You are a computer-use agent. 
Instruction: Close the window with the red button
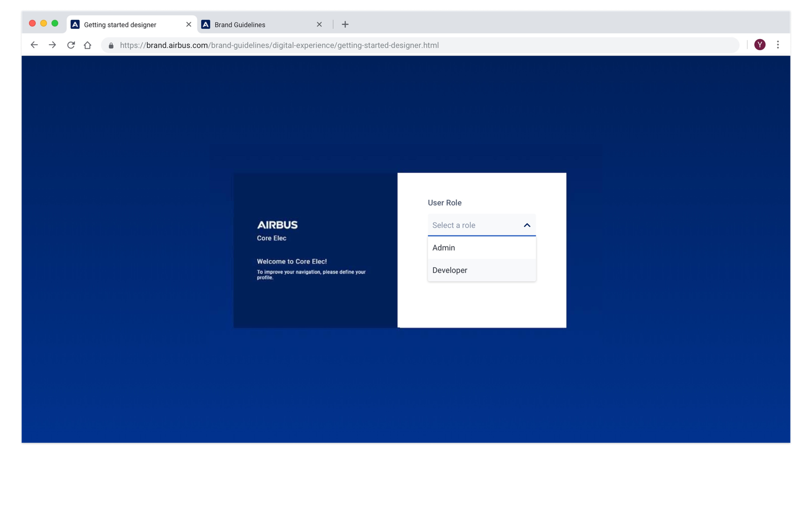[x=32, y=23]
